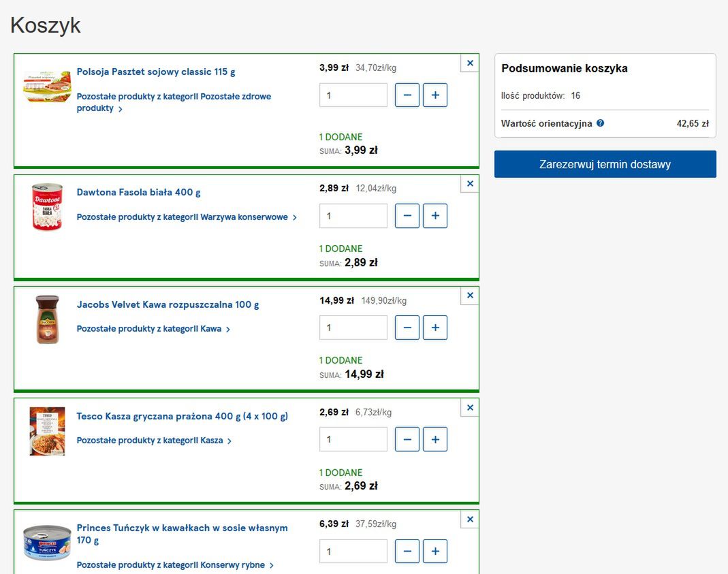The height and width of the screenshot is (574, 728).
Task: Remove Tesco Kasza gryczana from the basket
Action: (x=470, y=408)
